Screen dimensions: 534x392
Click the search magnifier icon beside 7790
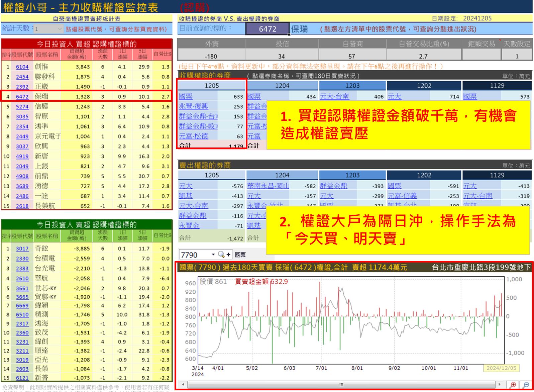point(221,255)
